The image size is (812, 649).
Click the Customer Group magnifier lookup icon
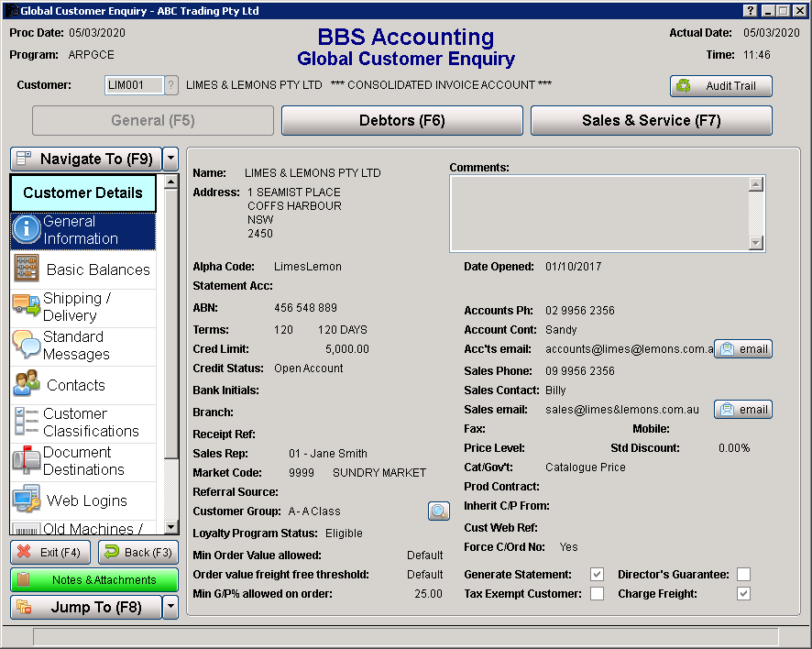coord(439,511)
